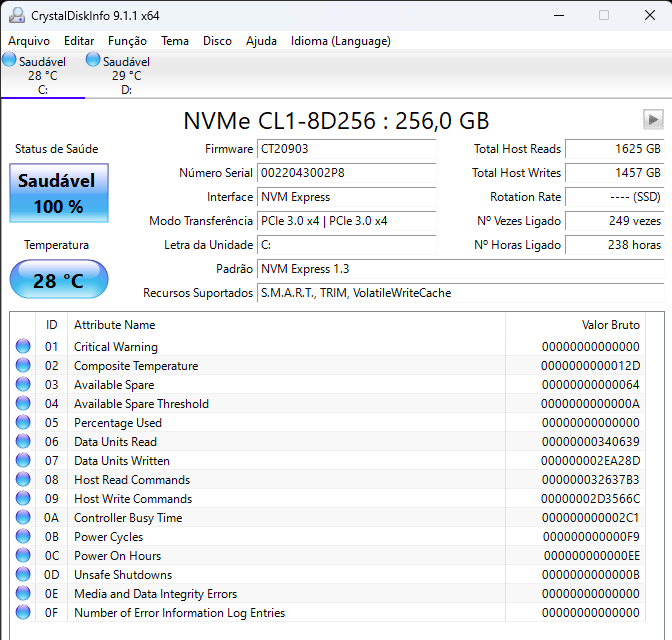Click the Power On Hours status orb
The image size is (672, 640).
pos(23,555)
